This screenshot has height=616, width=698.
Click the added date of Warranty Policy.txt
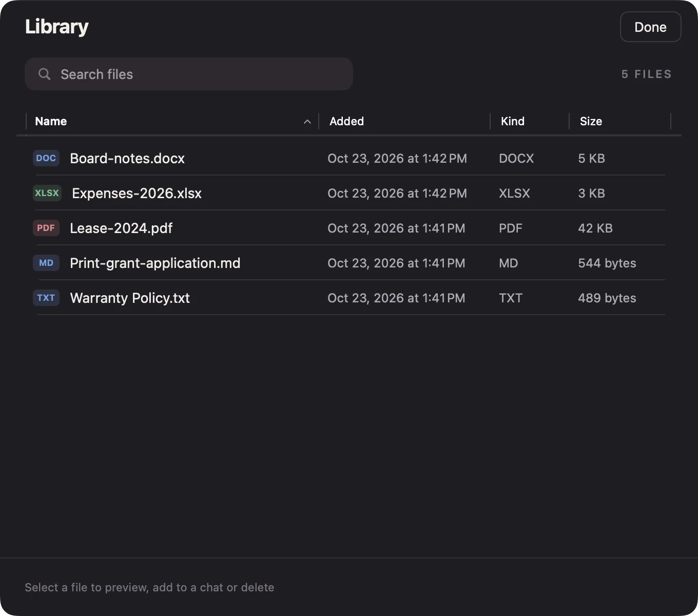[x=396, y=298]
